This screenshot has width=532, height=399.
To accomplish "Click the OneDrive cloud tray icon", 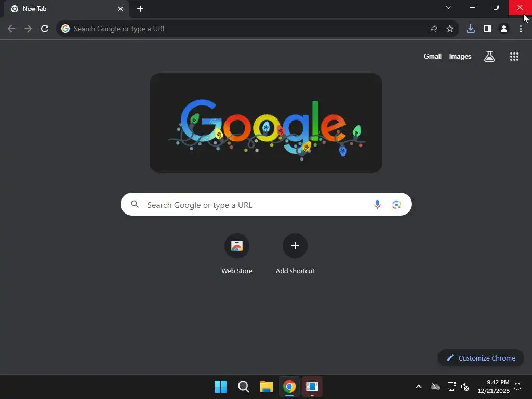I will coord(435,387).
